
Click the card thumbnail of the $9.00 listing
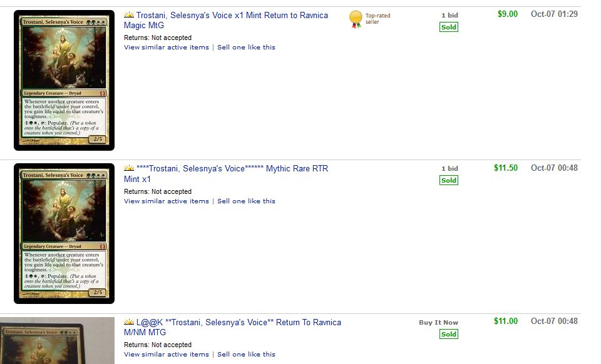tap(64, 80)
